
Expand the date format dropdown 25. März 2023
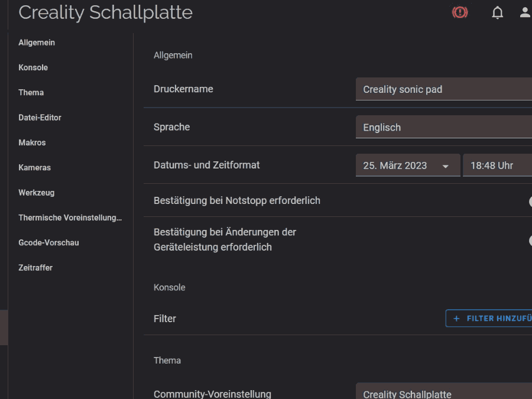(x=408, y=166)
